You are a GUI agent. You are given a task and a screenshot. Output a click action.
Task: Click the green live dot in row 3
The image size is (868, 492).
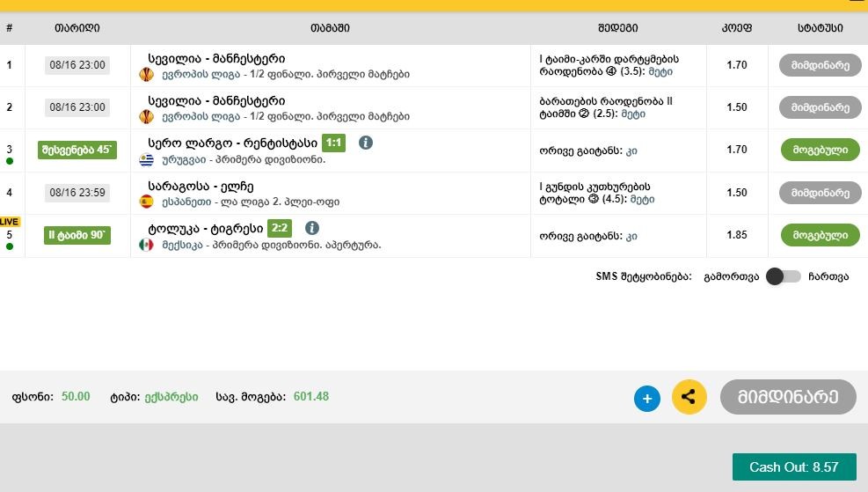coord(10,161)
